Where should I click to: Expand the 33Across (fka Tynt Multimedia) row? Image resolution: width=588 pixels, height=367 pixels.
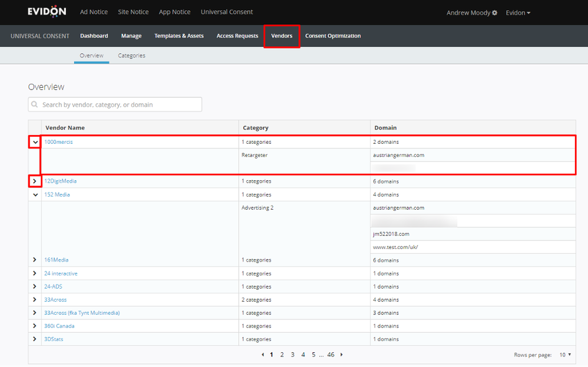tap(35, 313)
